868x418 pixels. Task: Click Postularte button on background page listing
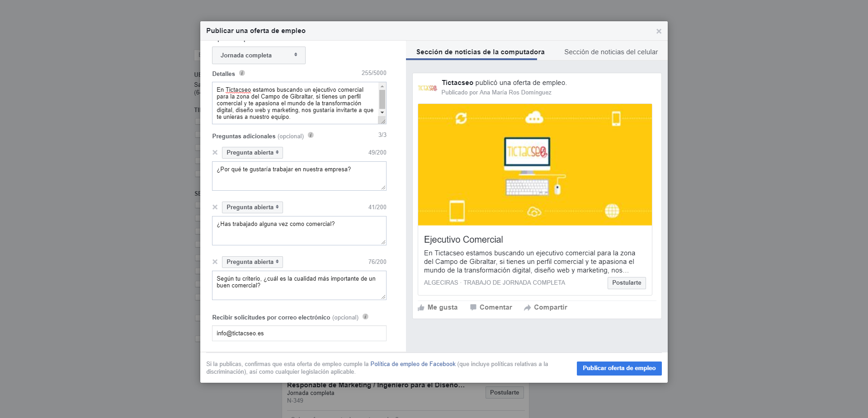[505, 393]
